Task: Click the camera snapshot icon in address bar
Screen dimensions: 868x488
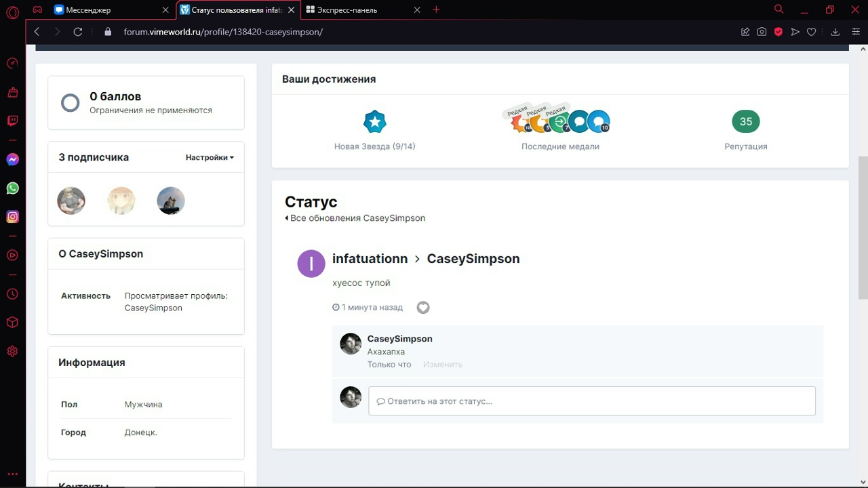Action: pyautogui.click(x=762, y=32)
